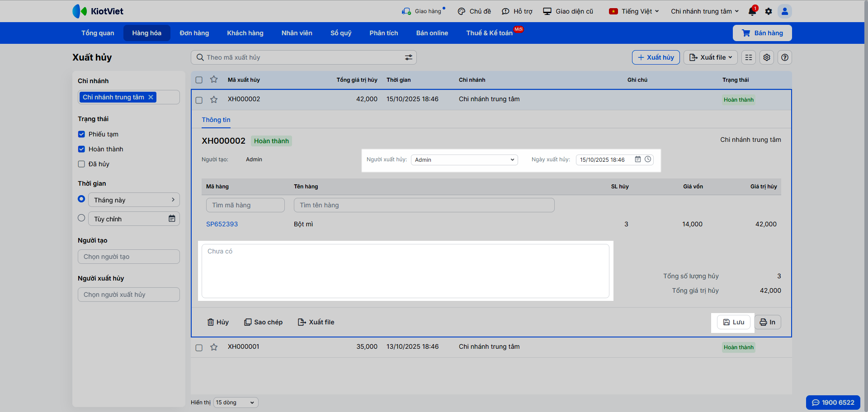Open the Ngày xuất hủy clock icon
The image size is (868, 412).
[648, 159]
